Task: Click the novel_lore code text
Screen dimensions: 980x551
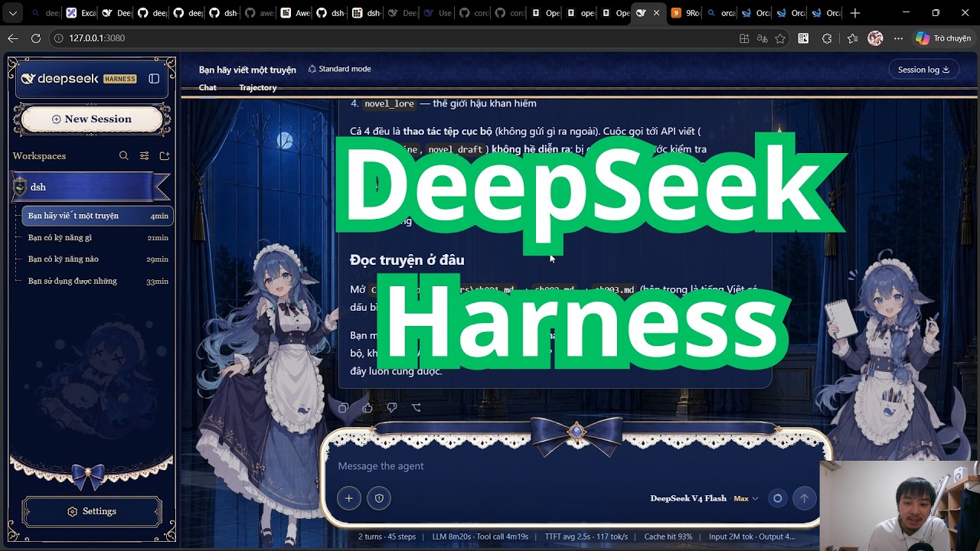Action: pos(389,104)
